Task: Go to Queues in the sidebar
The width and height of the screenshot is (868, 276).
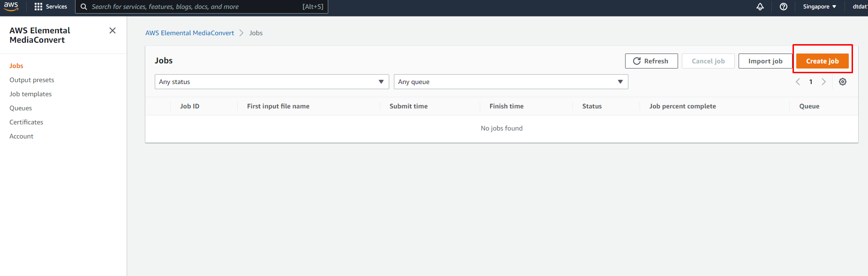Action: pos(21,108)
